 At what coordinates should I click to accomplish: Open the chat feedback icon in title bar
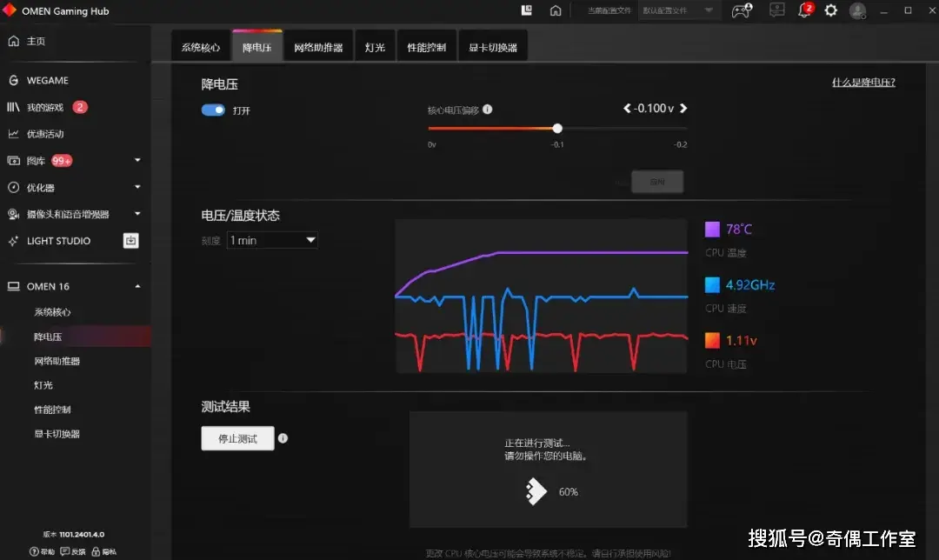(776, 10)
